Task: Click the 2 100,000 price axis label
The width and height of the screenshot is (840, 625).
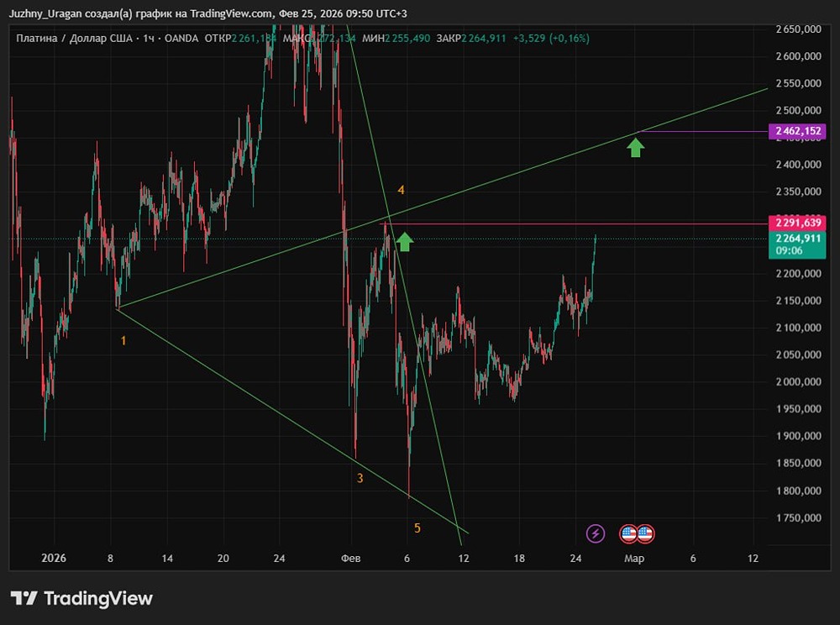Action: pos(798,328)
